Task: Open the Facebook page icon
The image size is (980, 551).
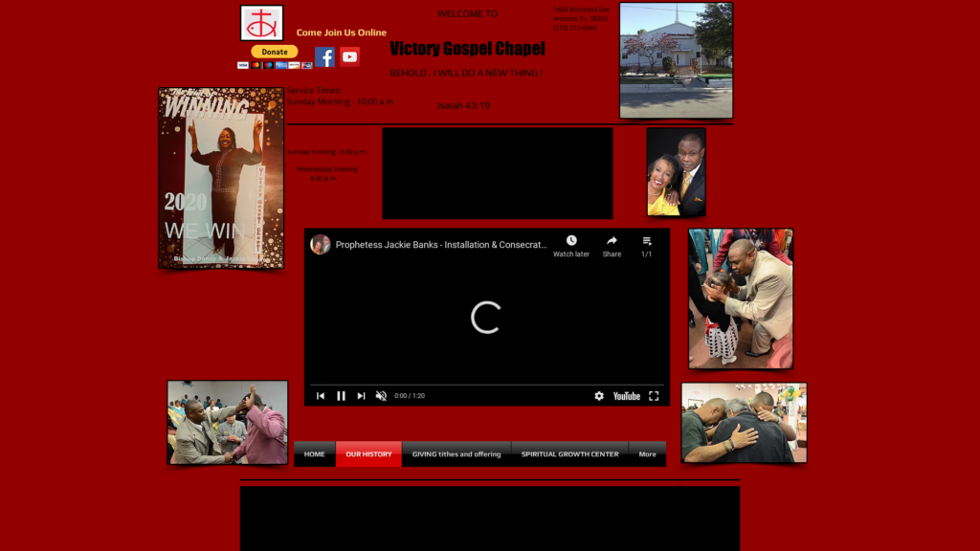Action: (325, 57)
